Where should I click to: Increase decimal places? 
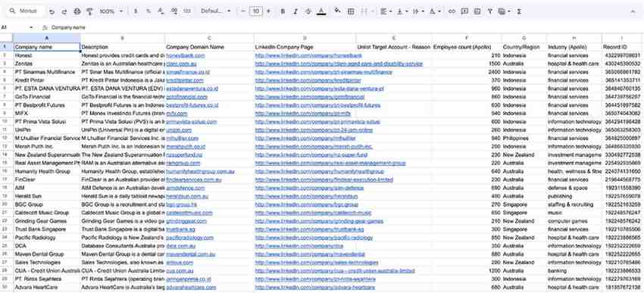pos(174,11)
